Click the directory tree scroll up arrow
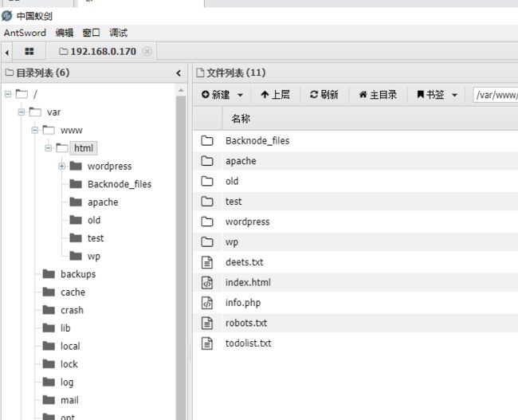The image size is (518, 420). click(181, 90)
